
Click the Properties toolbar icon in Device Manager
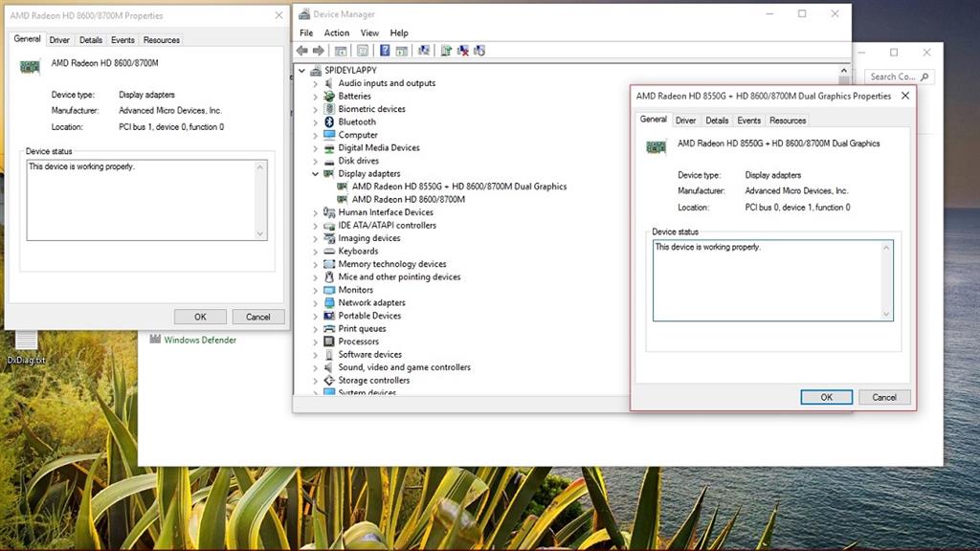pos(363,51)
